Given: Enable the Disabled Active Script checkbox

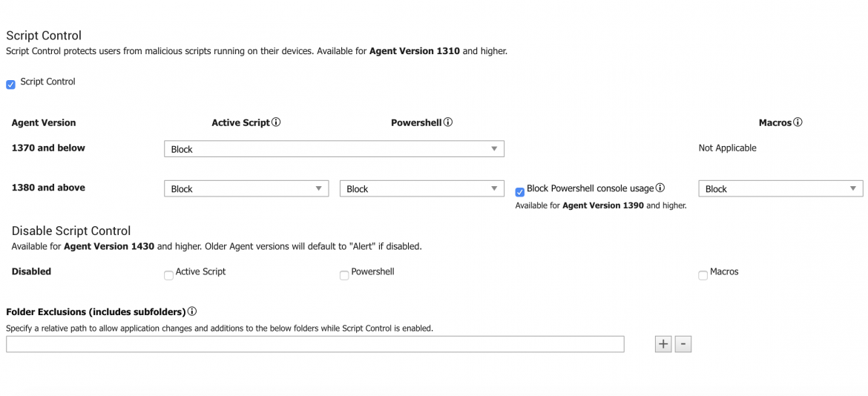Looking at the screenshot, I should [x=168, y=276].
